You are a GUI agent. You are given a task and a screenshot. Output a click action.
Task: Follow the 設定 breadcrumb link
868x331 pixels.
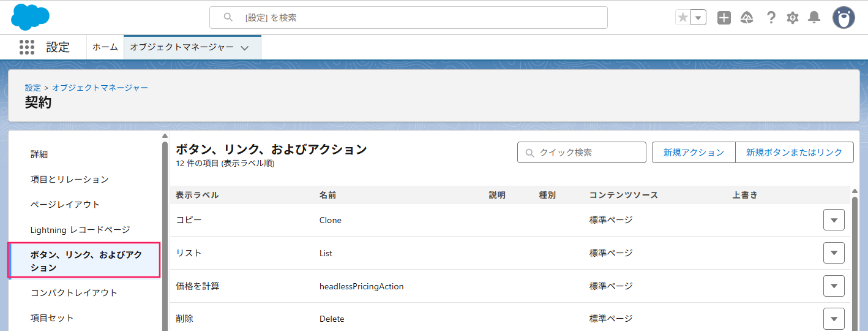(x=33, y=88)
